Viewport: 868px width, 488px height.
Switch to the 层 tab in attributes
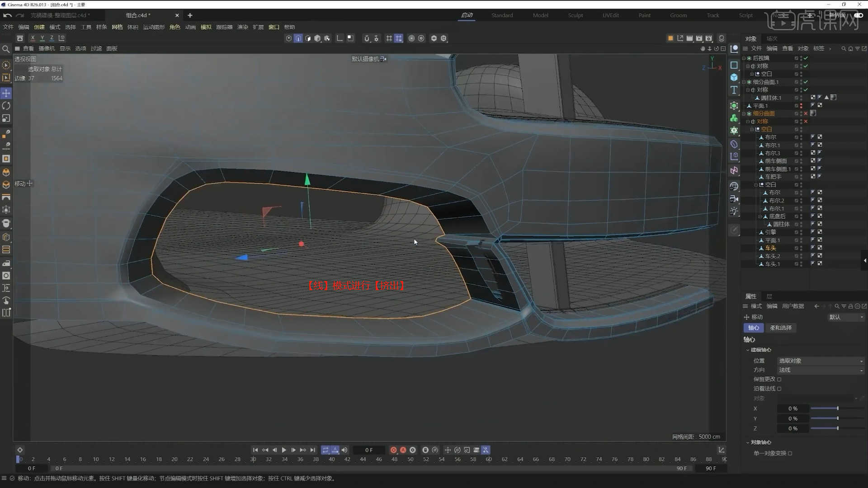[x=769, y=296]
